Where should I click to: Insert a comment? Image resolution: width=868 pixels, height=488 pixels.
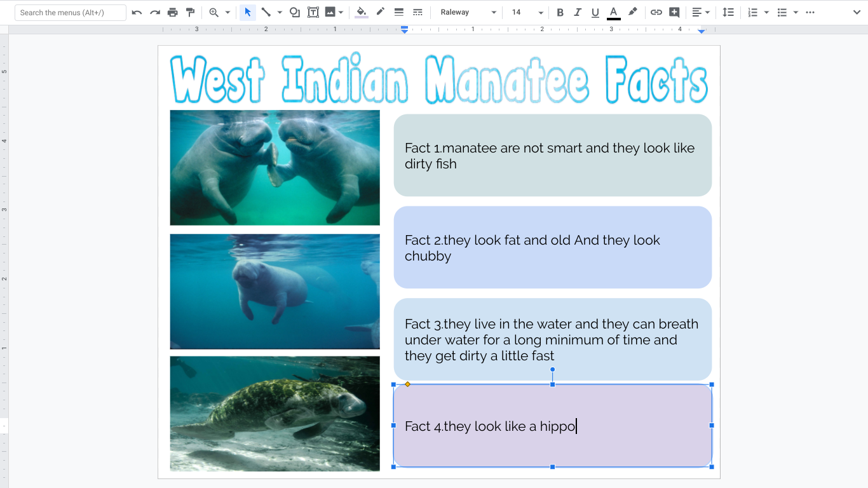tap(674, 12)
